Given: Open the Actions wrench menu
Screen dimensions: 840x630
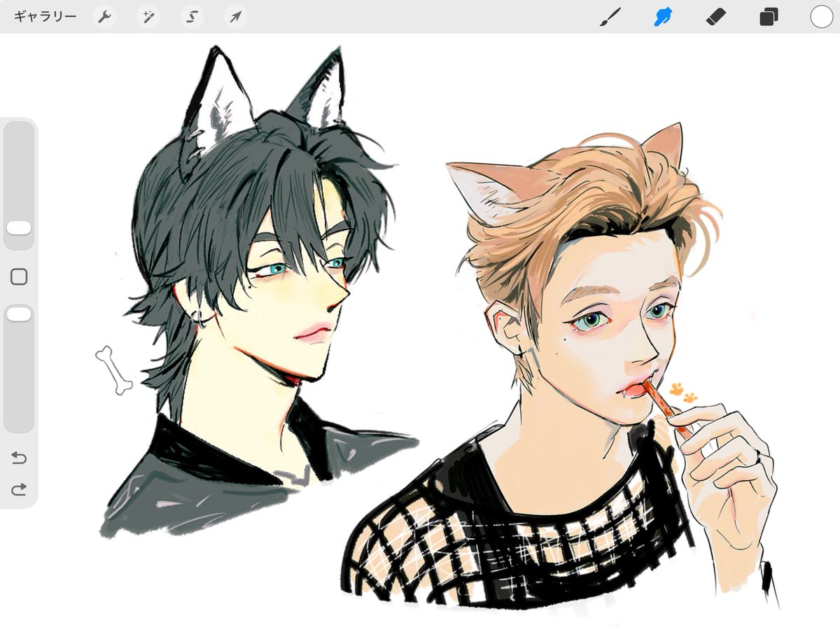Looking at the screenshot, I should (x=104, y=16).
